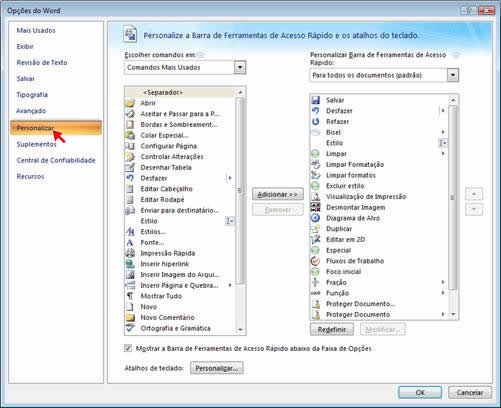
Task: Click the Desfazer icon in left list
Action: (130, 178)
